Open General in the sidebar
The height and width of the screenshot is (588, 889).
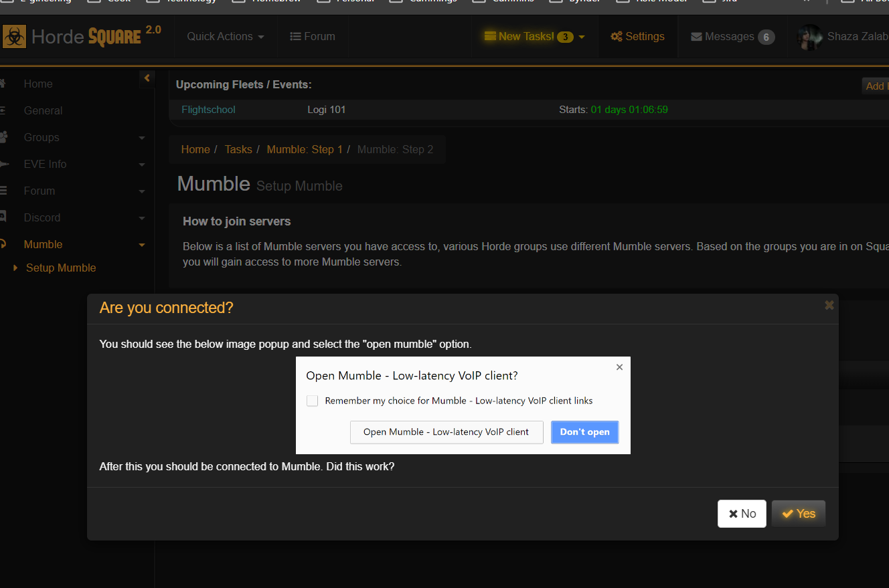coord(43,110)
